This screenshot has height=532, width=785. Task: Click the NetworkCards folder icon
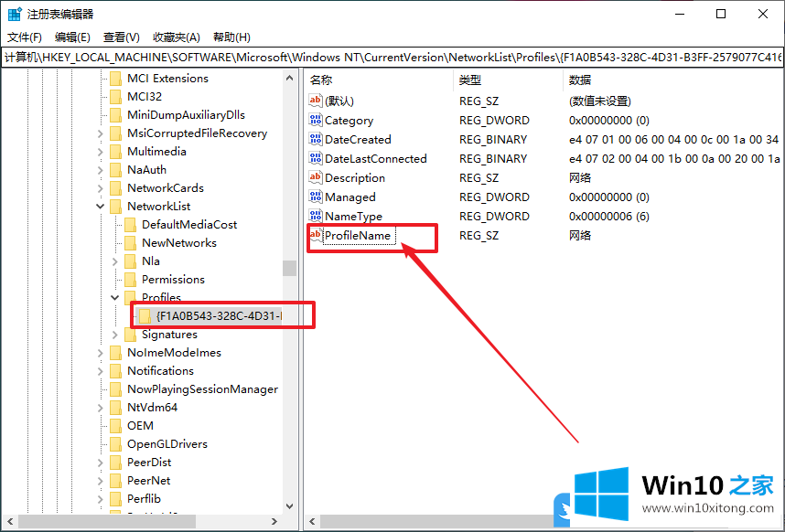[x=115, y=188]
